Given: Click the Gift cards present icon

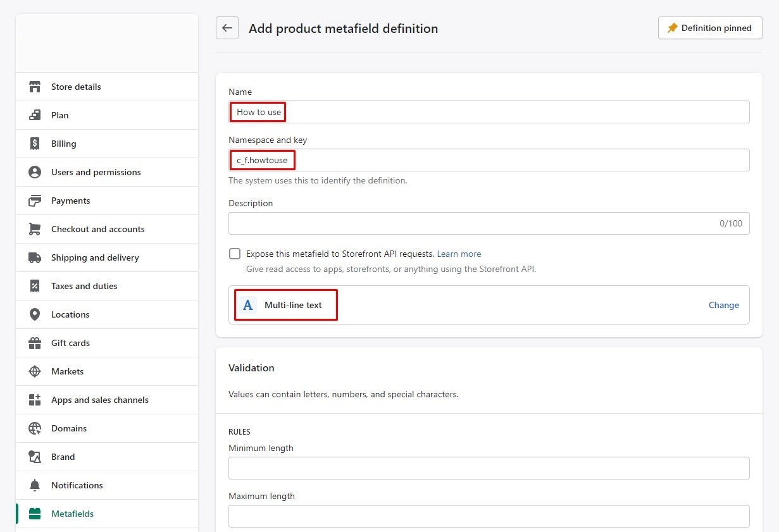Looking at the screenshot, I should tap(35, 343).
